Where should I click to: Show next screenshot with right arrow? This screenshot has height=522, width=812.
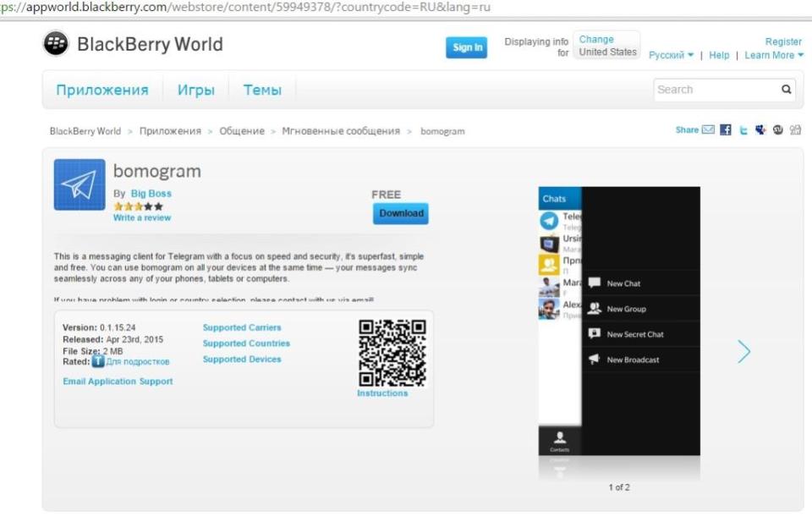coord(743,352)
